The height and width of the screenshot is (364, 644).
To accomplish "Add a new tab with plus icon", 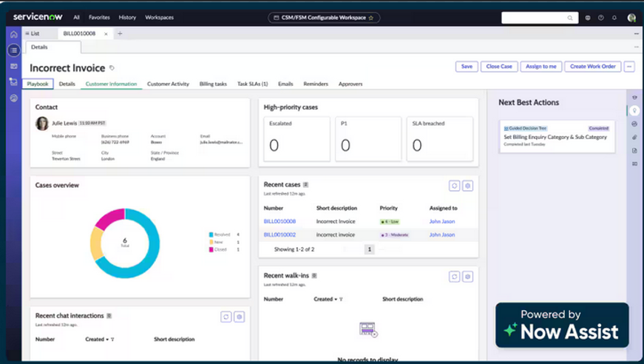I will point(120,34).
